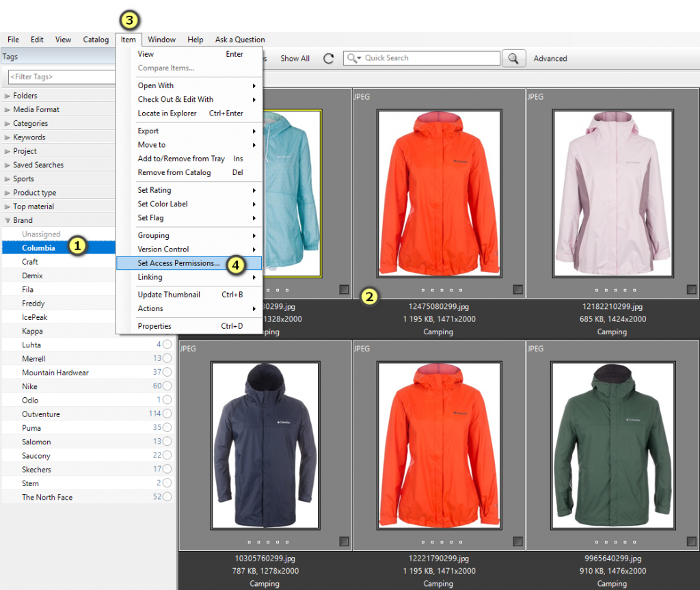Click the refresh icon in the toolbar
The height and width of the screenshot is (590, 700).
point(329,59)
